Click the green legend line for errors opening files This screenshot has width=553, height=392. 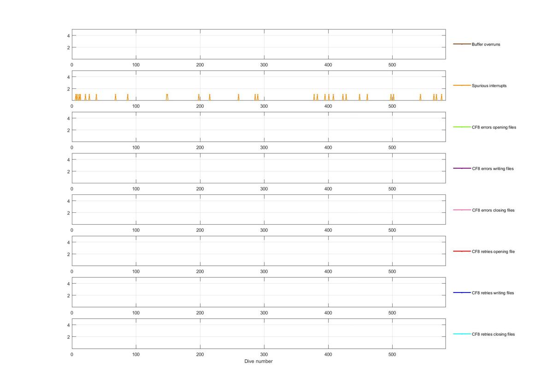point(462,127)
